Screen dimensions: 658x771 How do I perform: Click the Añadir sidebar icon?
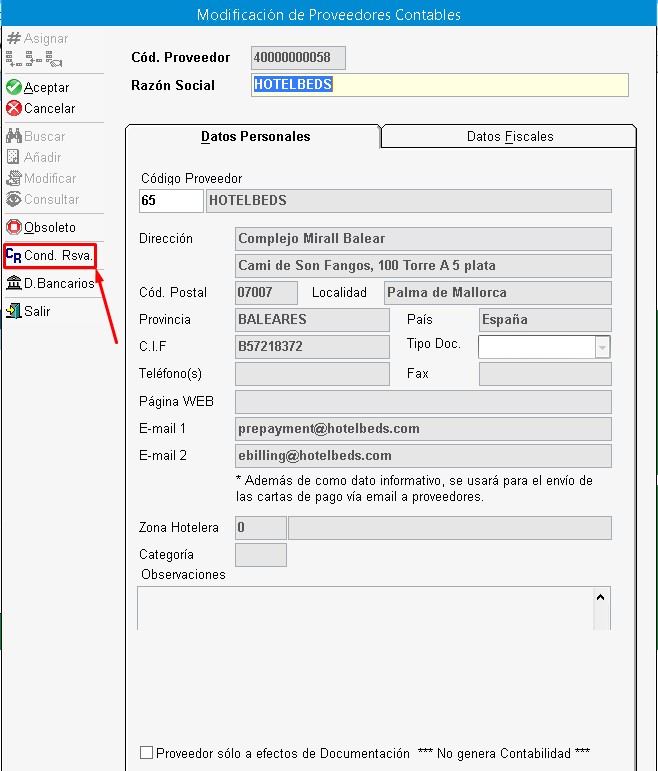click(14, 157)
